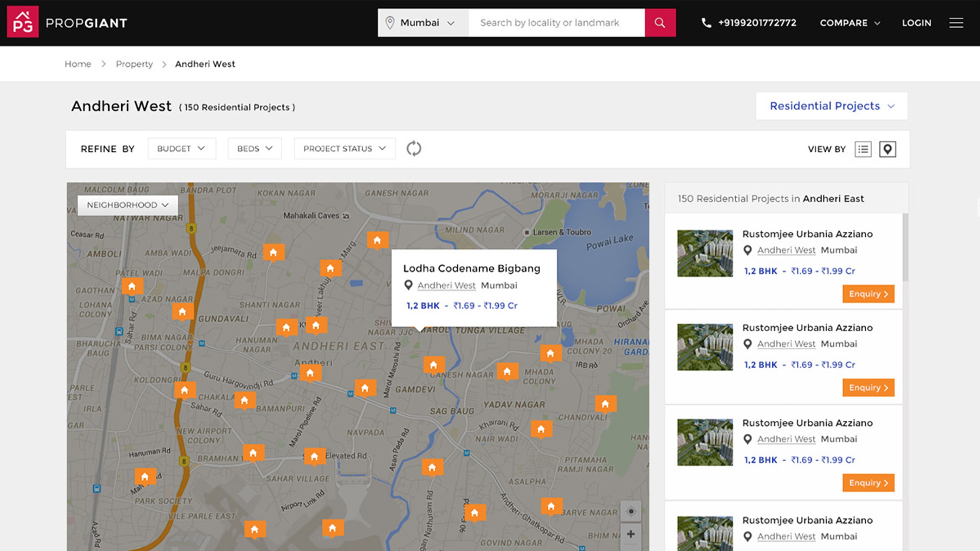This screenshot has height=551, width=980.
Task: Click Enquiry on the third Rustomjee listing
Action: click(868, 483)
